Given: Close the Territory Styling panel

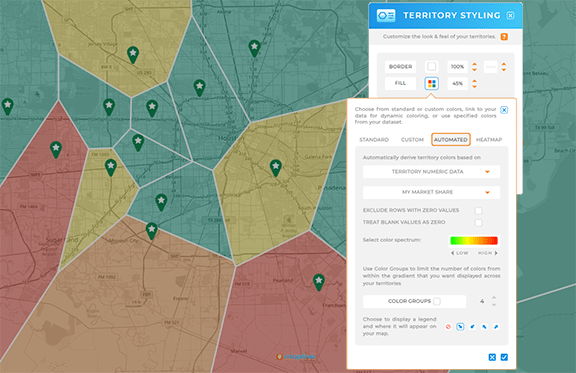Looking at the screenshot, I should [x=510, y=15].
